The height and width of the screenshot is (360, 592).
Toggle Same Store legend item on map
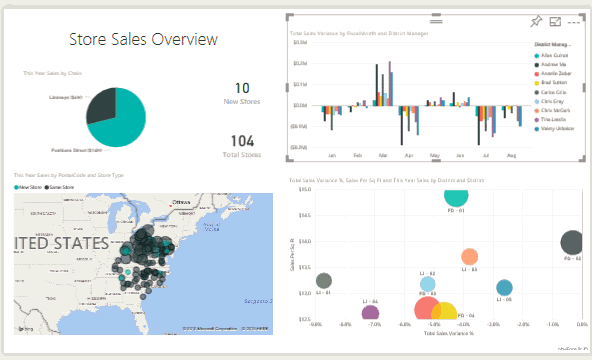point(59,187)
